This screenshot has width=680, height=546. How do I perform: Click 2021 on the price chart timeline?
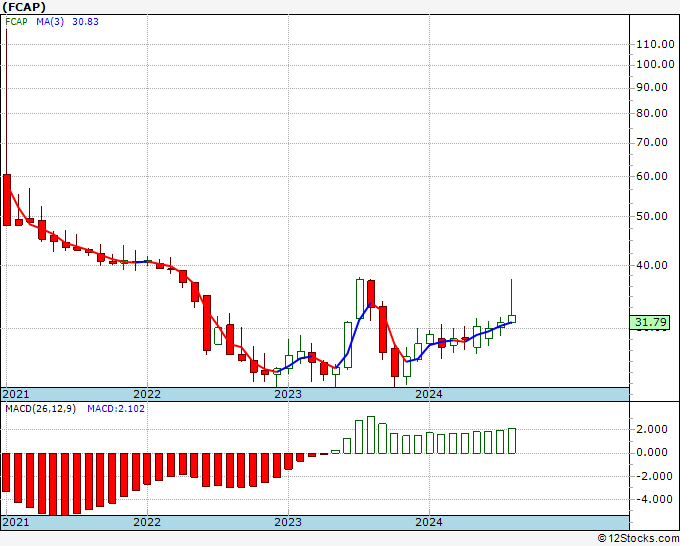(16, 394)
